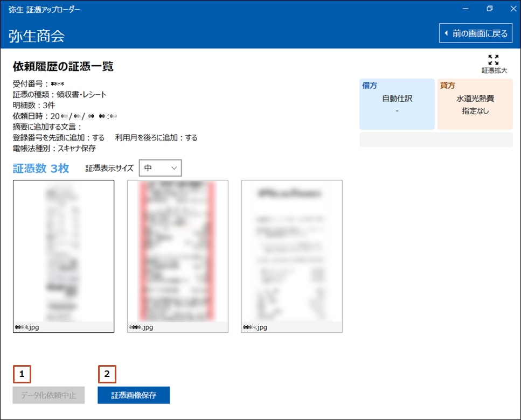The width and height of the screenshot is (521, 420).
Task: Click the last thumbnail's .jpg filename label
Action: coord(255,327)
